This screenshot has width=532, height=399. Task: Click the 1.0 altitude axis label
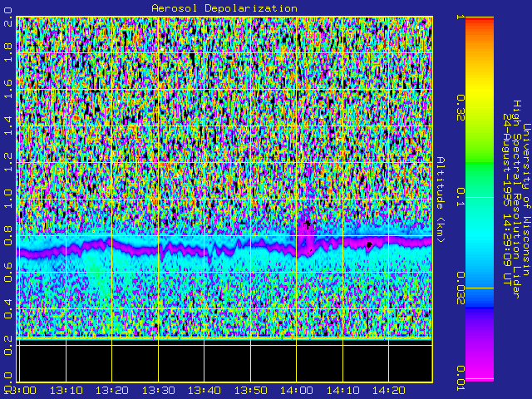coord(7,199)
